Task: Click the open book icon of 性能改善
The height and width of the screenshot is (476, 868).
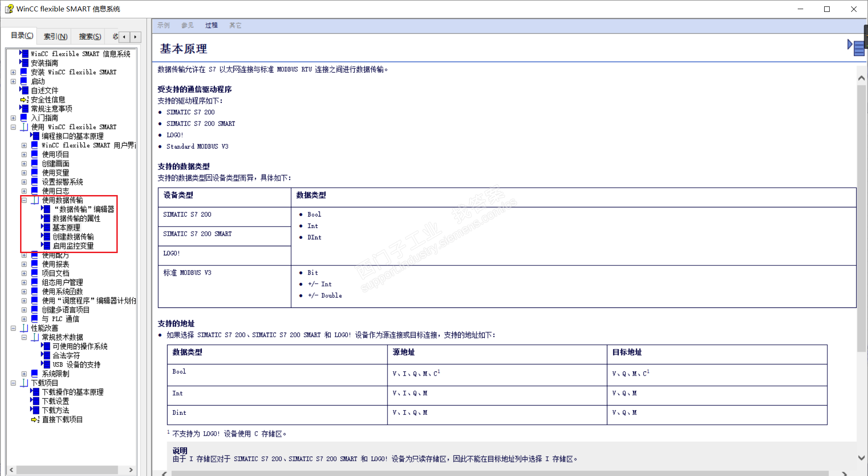Action: tap(24, 328)
